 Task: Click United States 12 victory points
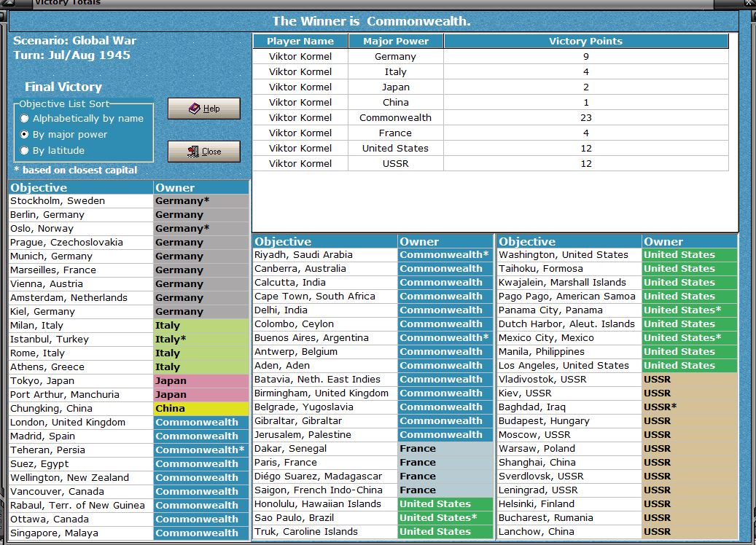(586, 149)
